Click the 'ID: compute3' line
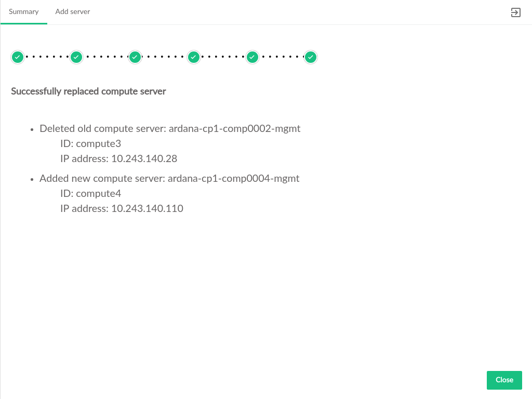 90,143
